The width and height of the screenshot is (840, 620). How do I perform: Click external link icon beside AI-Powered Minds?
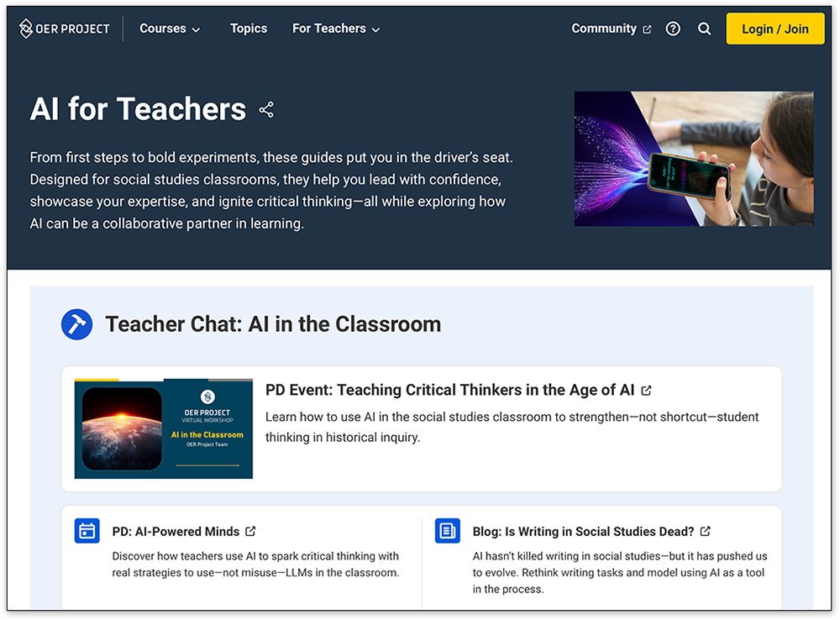click(250, 532)
